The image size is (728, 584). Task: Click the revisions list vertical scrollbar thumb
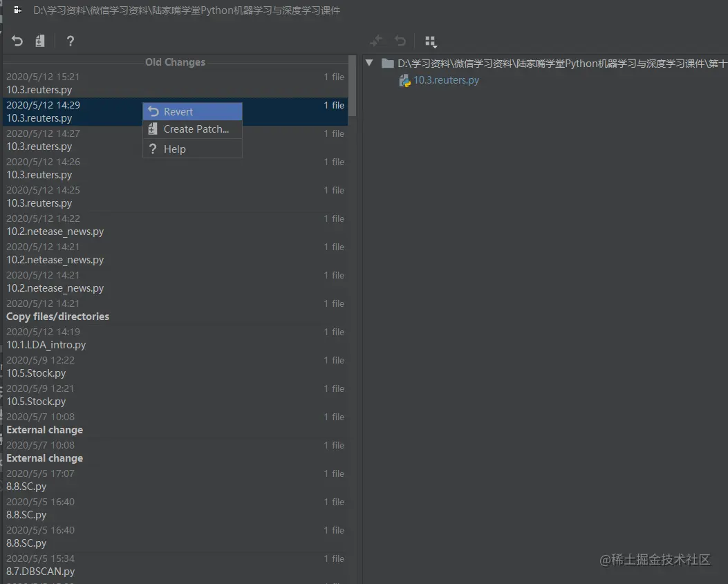tap(353, 86)
